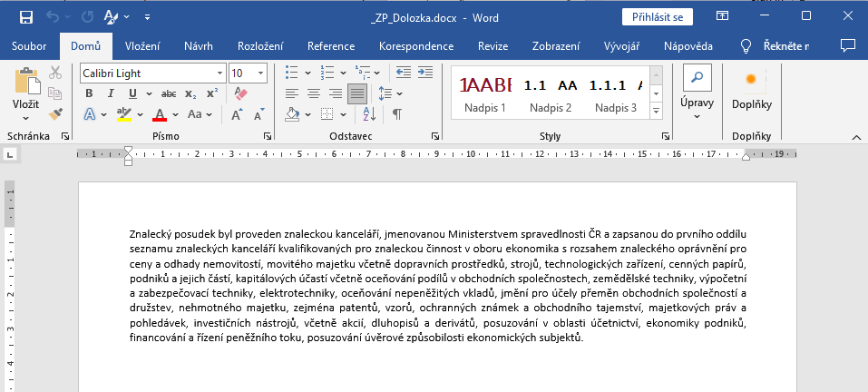Toggle bold formatting
The image size is (868, 392).
pyautogui.click(x=89, y=93)
